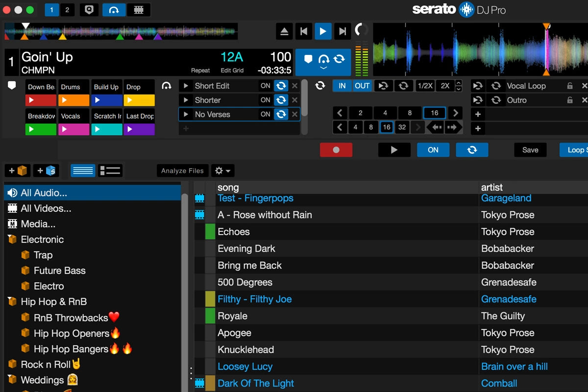Click the Analyze Files button

(182, 171)
